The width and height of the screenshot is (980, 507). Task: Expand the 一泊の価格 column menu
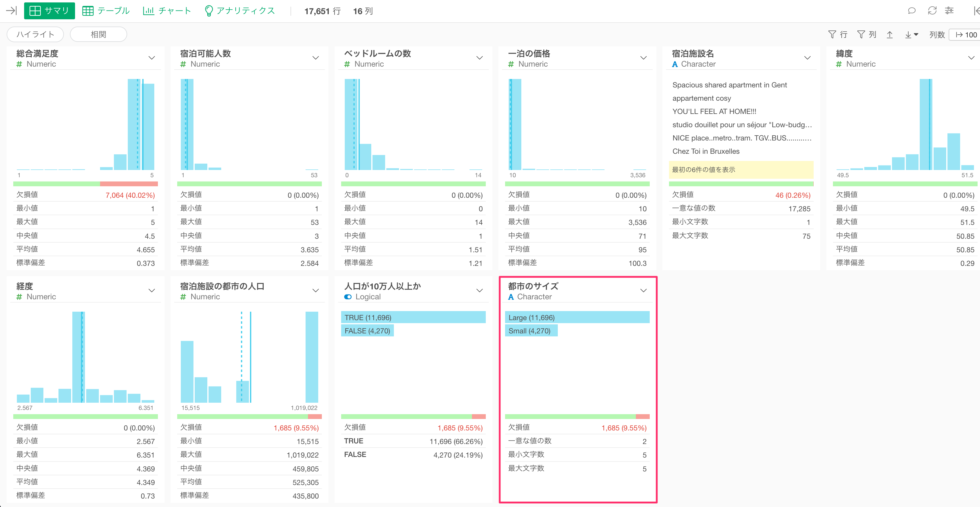coord(643,58)
